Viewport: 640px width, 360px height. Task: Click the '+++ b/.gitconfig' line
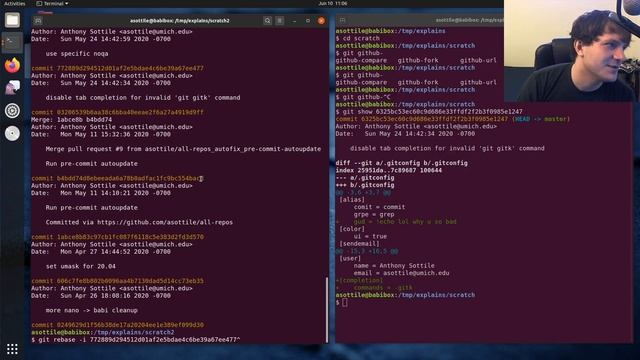point(365,185)
